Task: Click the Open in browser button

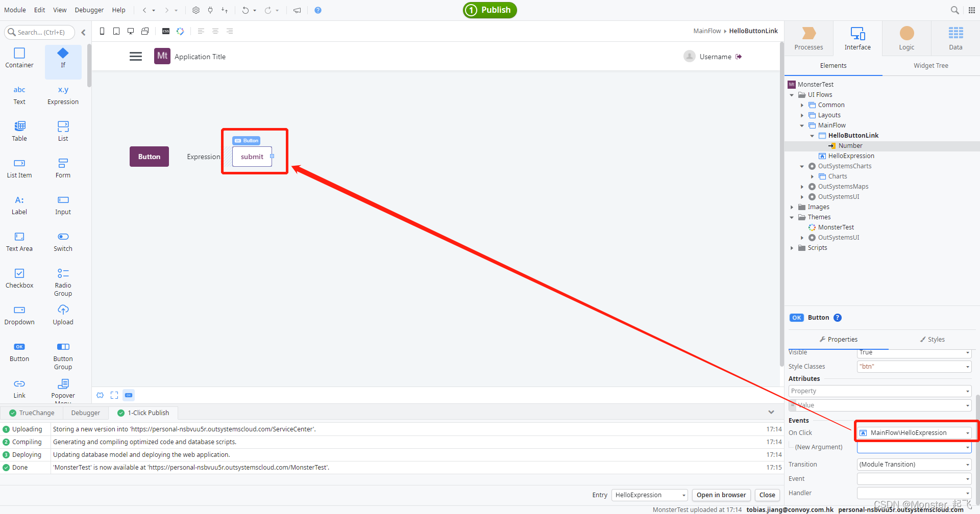Action: (721, 495)
